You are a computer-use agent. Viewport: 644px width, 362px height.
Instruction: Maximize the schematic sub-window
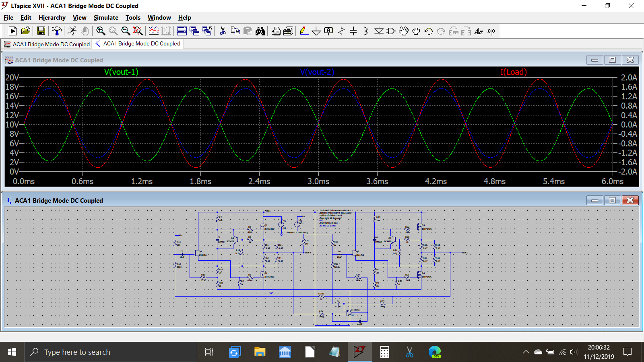[x=612, y=200]
